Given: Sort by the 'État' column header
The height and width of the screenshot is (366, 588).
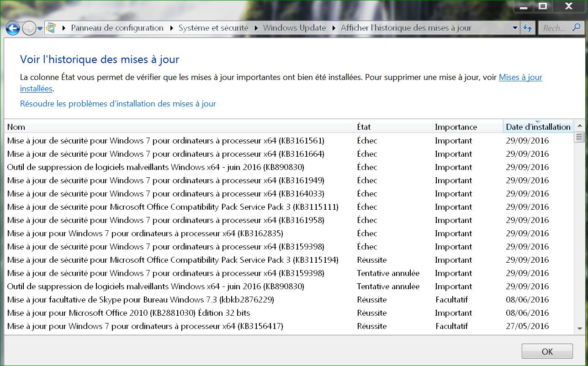Looking at the screenshot, I should pos(393,127).
